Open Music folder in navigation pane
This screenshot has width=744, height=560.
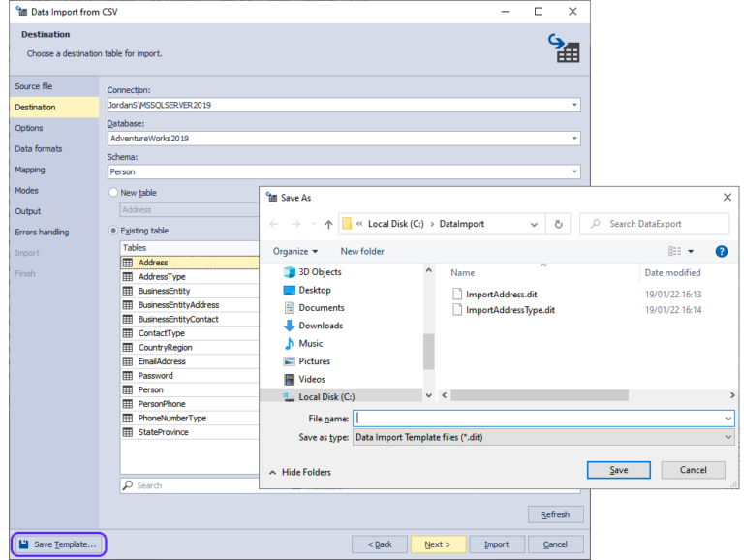(303, 343)
